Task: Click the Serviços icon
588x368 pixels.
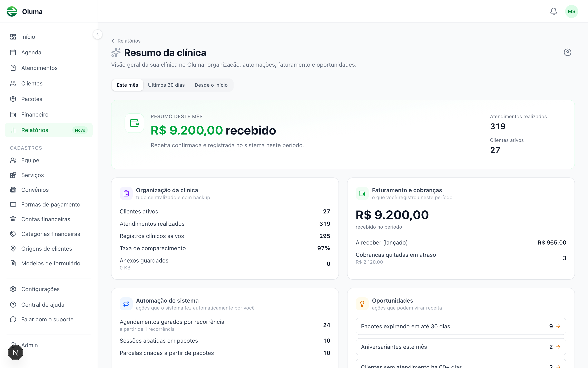Action: click(x=13, y=175)
